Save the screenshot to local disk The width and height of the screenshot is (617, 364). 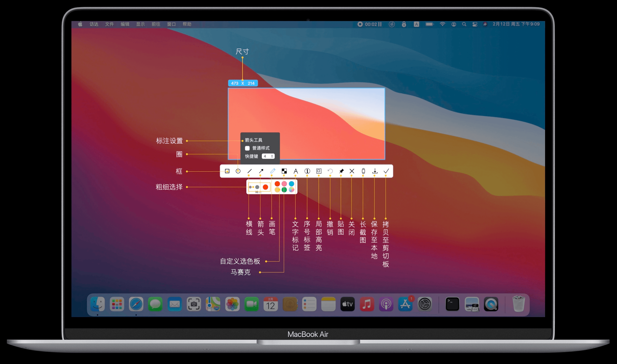click(375, 171)
